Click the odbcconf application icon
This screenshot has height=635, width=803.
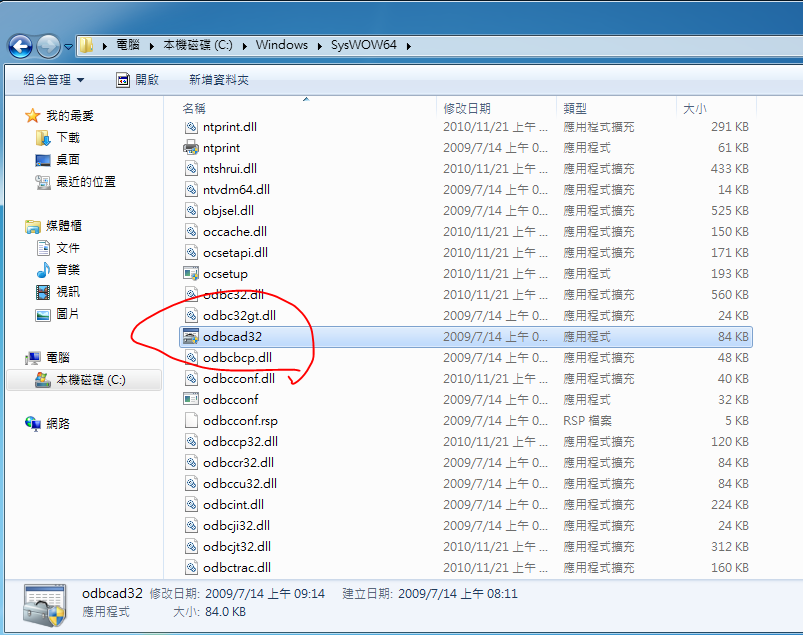pyautogui.click(x=191, y=399)
